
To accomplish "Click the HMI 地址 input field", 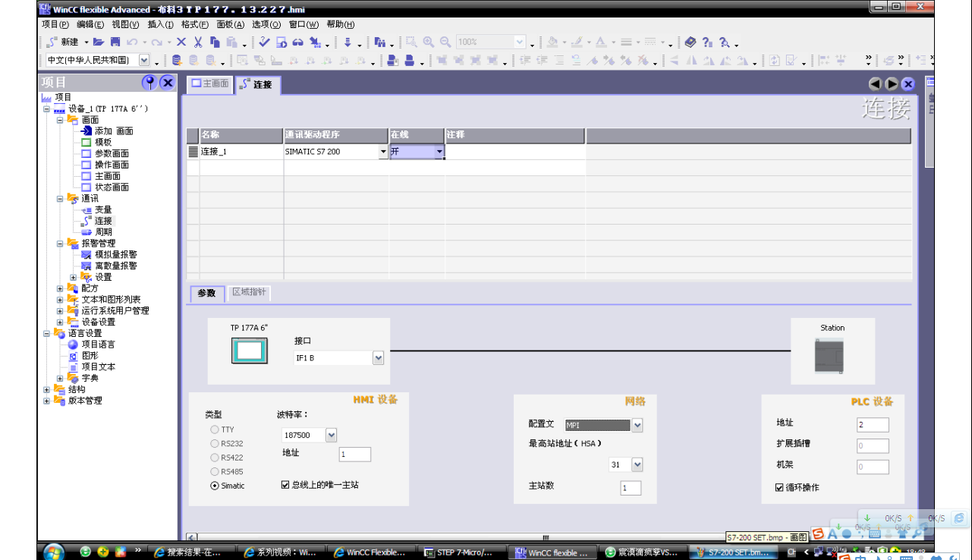I will [355, 455].
